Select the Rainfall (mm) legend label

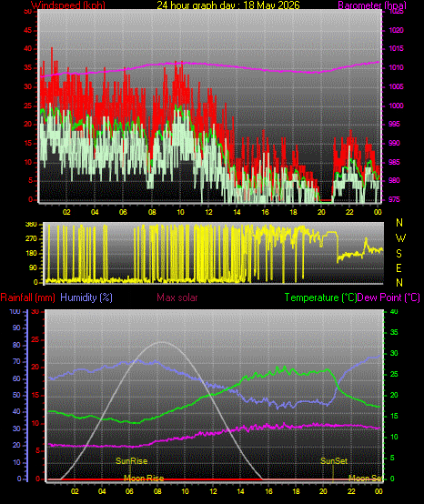tap(27, 297)
